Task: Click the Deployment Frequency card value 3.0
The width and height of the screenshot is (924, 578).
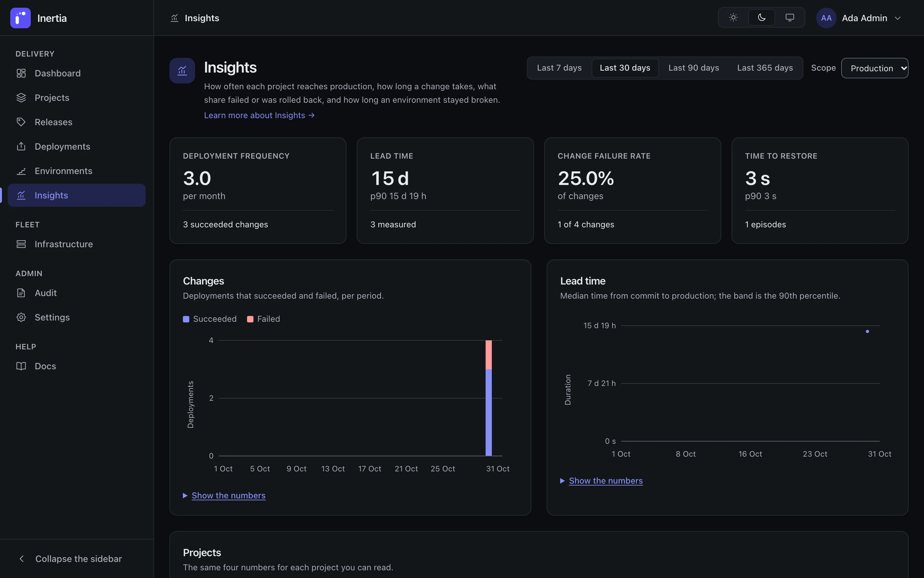Action: coord(197,178)
